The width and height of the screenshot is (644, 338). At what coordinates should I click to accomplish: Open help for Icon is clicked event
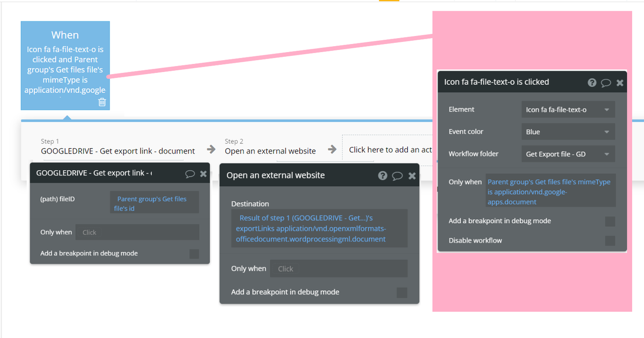[592, 83]
